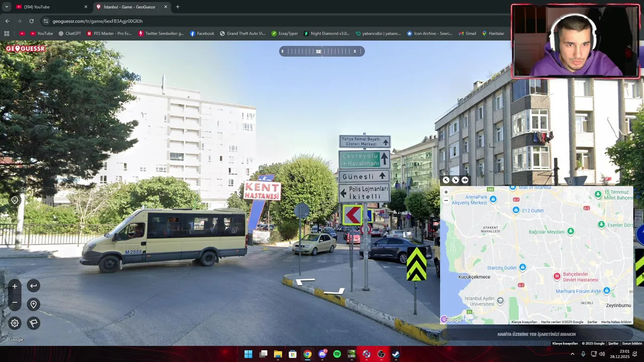
Task: Click Zeytinburnu label on the map
Action: (618, 305)
